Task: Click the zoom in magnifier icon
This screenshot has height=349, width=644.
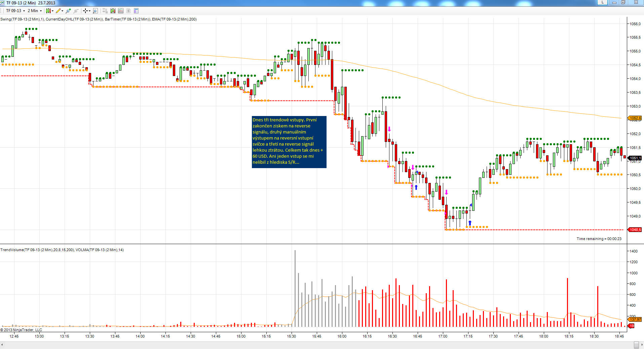Action: click(x=68, y=11)
